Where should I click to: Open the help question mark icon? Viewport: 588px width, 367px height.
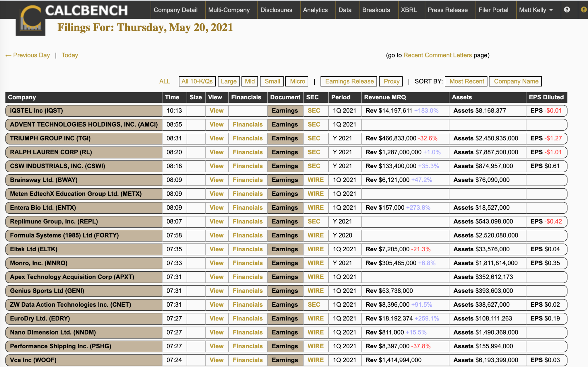pos(566,10)
